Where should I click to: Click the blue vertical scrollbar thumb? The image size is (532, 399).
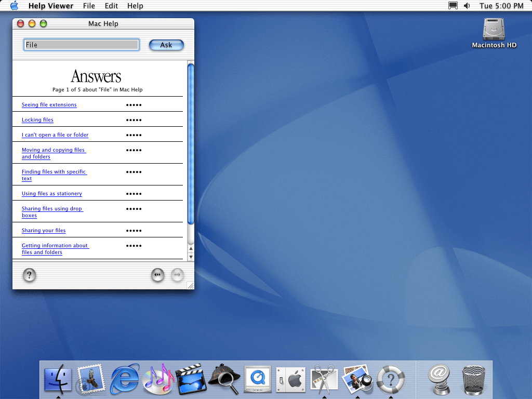click(x=191, y=143)
